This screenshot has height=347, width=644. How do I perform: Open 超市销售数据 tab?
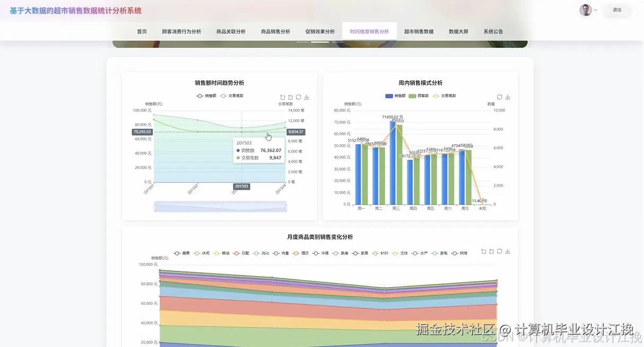point(419,31)
